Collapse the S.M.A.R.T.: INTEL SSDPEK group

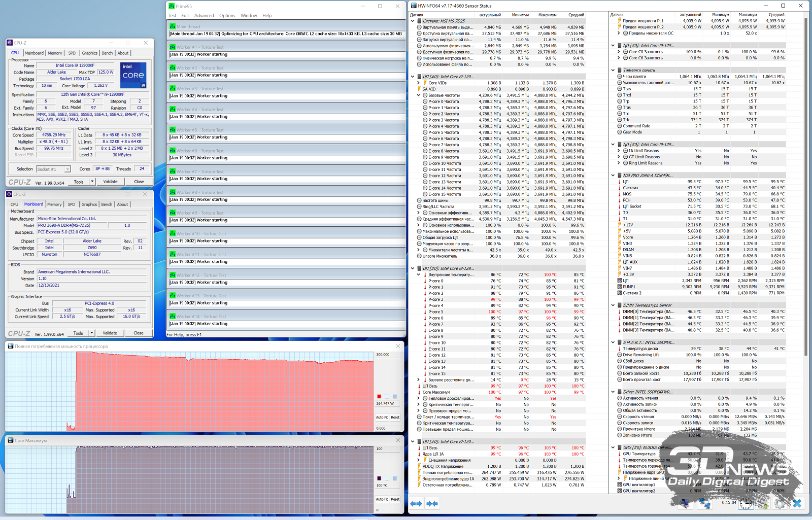(x=613, y=342)
